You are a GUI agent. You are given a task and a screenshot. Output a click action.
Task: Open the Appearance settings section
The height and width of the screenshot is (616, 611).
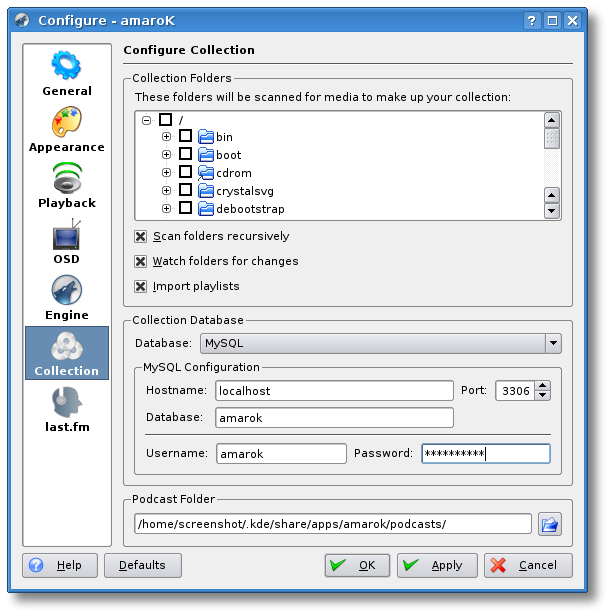[x=67, y=128]
